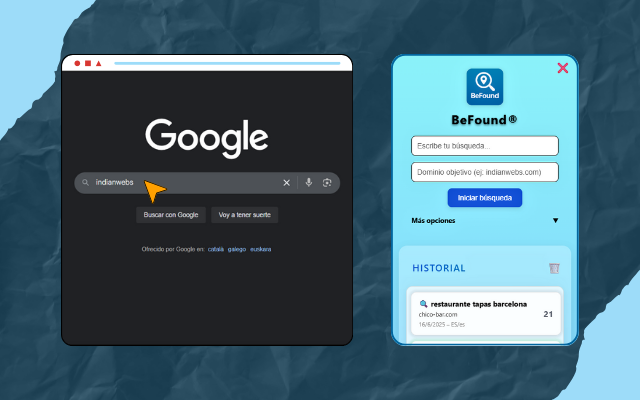Click the BeFound logo icon
Screen dimensions: 640x400
[x=484, y=87]
